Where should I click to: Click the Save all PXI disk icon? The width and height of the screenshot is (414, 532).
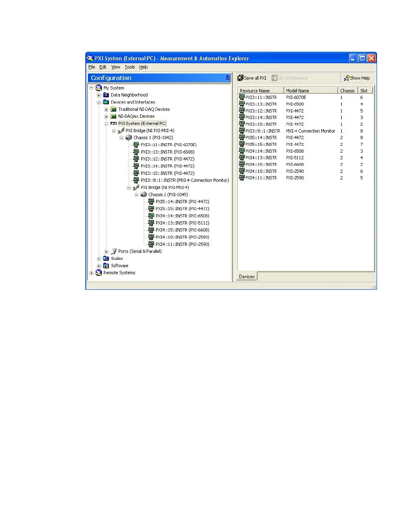click(241, 78)
